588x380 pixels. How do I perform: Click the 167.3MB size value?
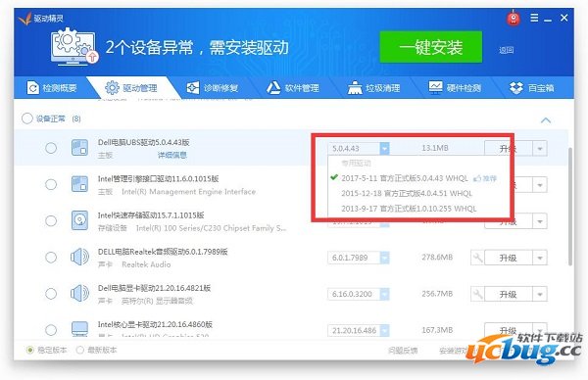point(437,330)
